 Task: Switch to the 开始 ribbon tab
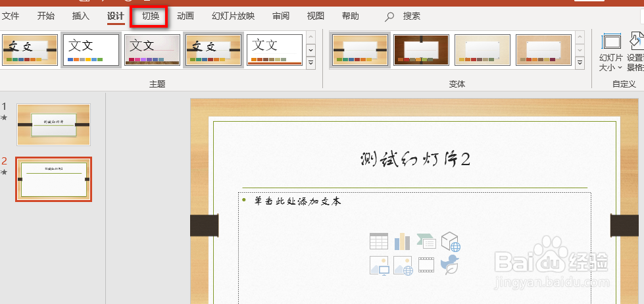pos(45,16)
